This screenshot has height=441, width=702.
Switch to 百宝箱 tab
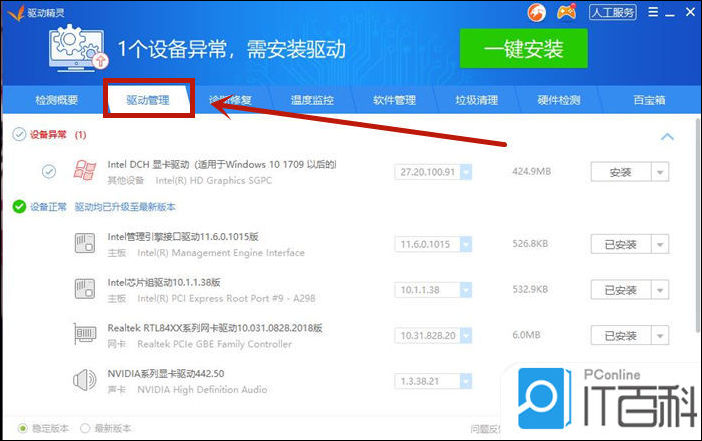649,100
